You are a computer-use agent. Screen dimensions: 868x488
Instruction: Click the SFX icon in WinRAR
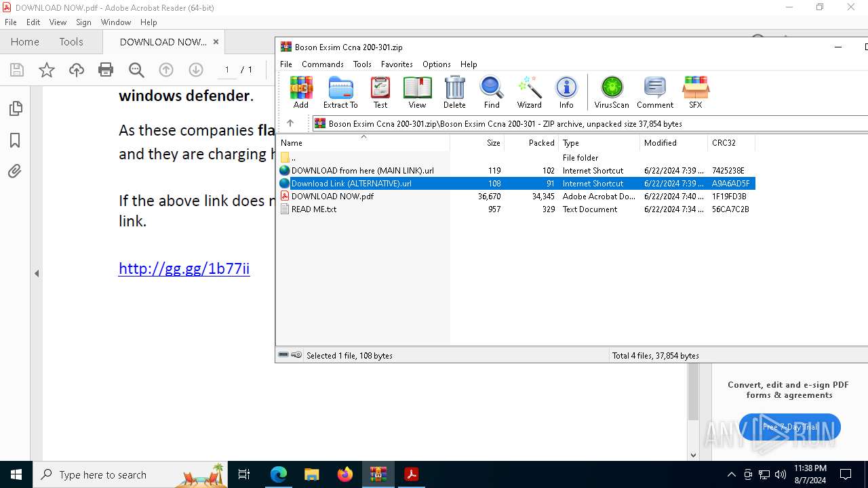point(696,92)
